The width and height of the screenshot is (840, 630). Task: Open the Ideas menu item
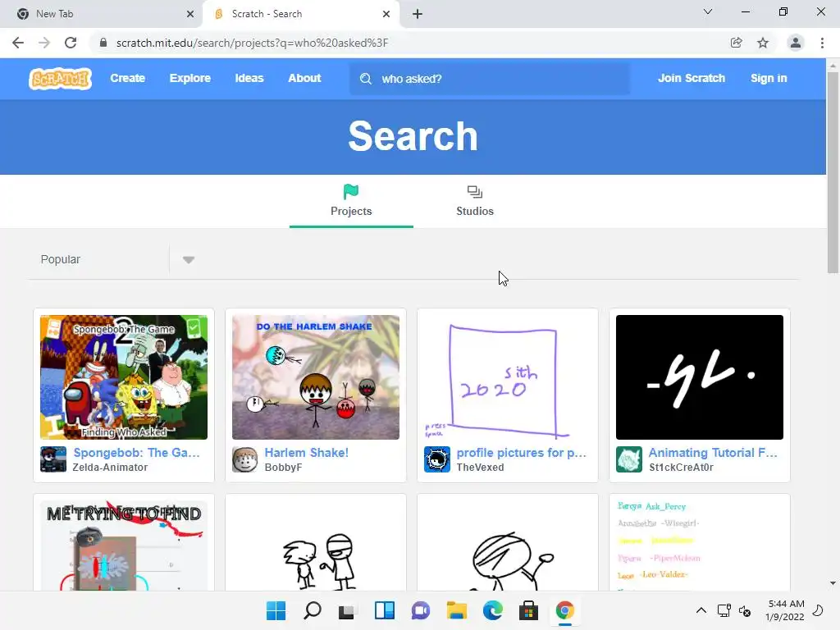click(249, 78)
